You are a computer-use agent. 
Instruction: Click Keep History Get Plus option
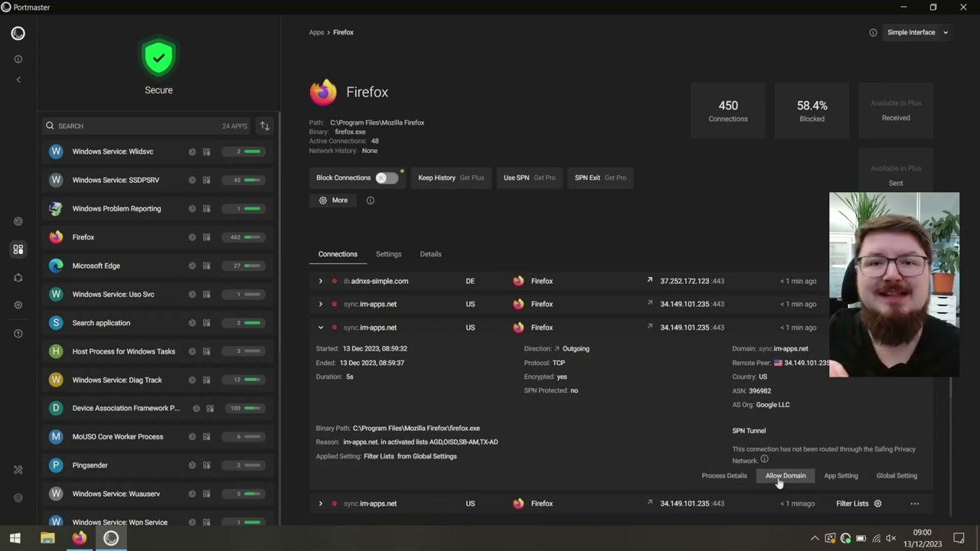[451, 178]
